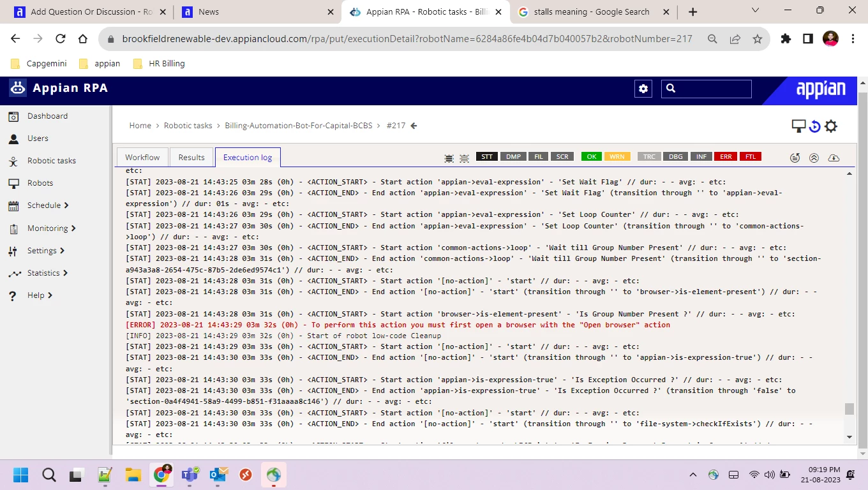The image size is (868, 490).
Task: Toggle the OK log level filter
Action: (x=592, y=157)
